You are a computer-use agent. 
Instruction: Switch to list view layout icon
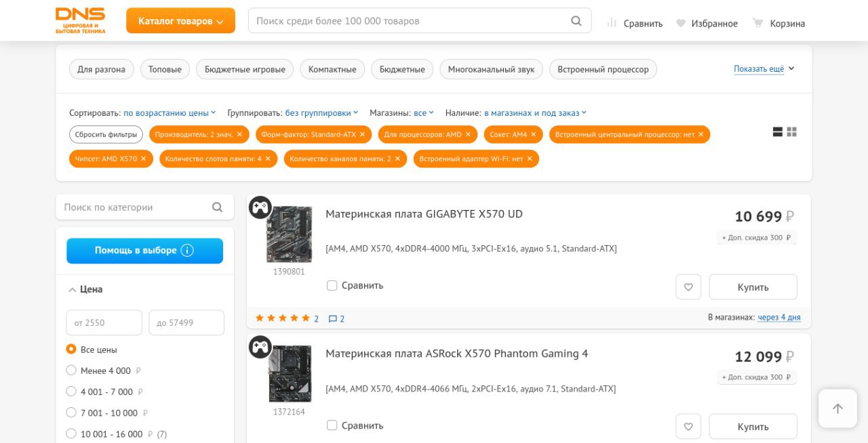[x=778, y=132]
